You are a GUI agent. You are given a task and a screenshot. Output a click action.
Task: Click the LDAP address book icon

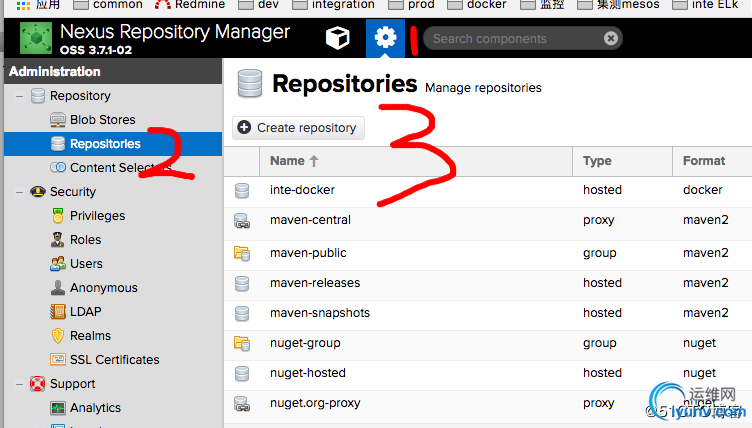[x=58, y=311]
